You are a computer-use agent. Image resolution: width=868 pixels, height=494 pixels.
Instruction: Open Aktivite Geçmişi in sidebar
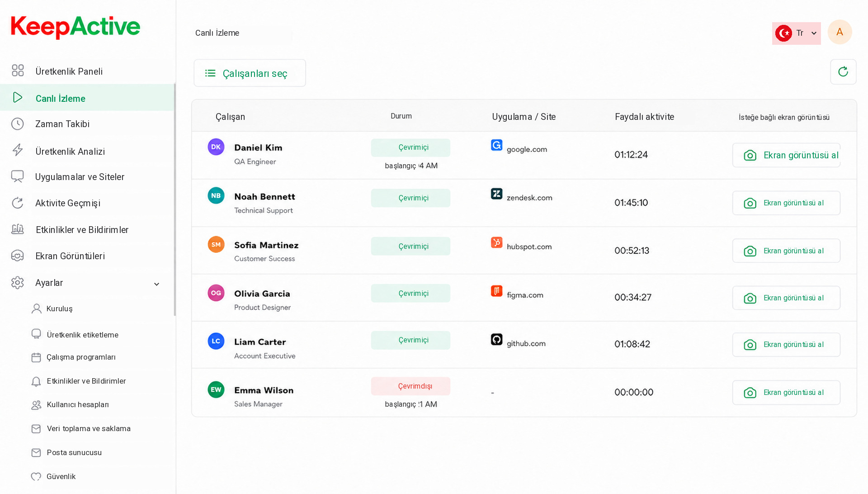tap(87, 203)
